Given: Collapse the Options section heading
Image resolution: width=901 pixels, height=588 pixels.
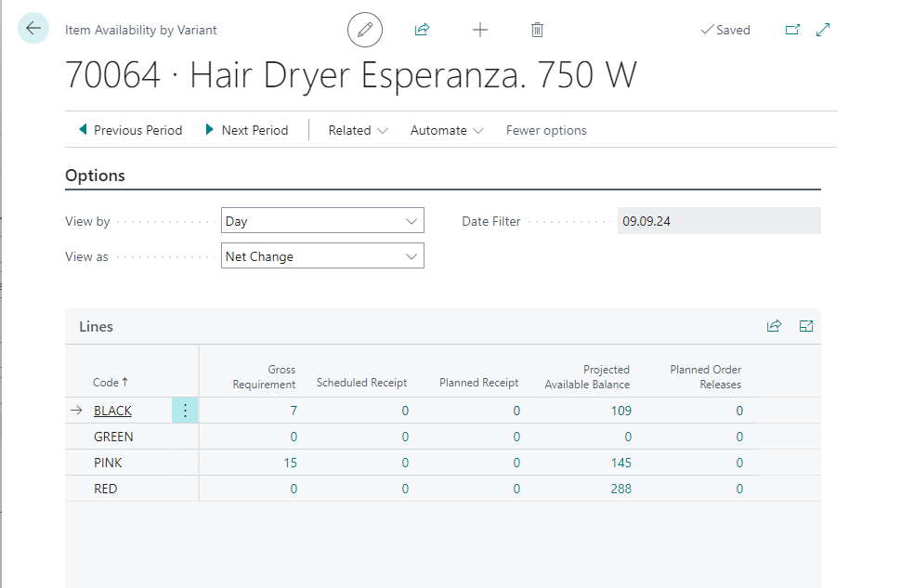Looking at the screenshot, I should tap(95, 176).
